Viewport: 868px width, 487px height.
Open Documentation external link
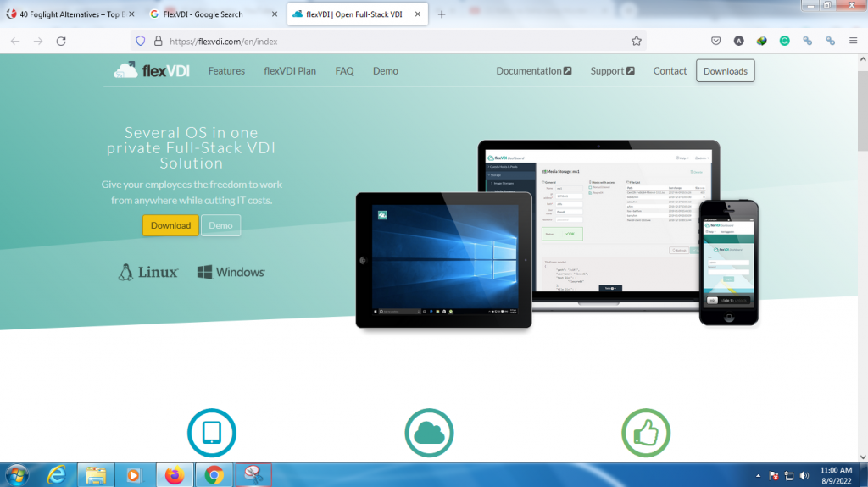534,71
